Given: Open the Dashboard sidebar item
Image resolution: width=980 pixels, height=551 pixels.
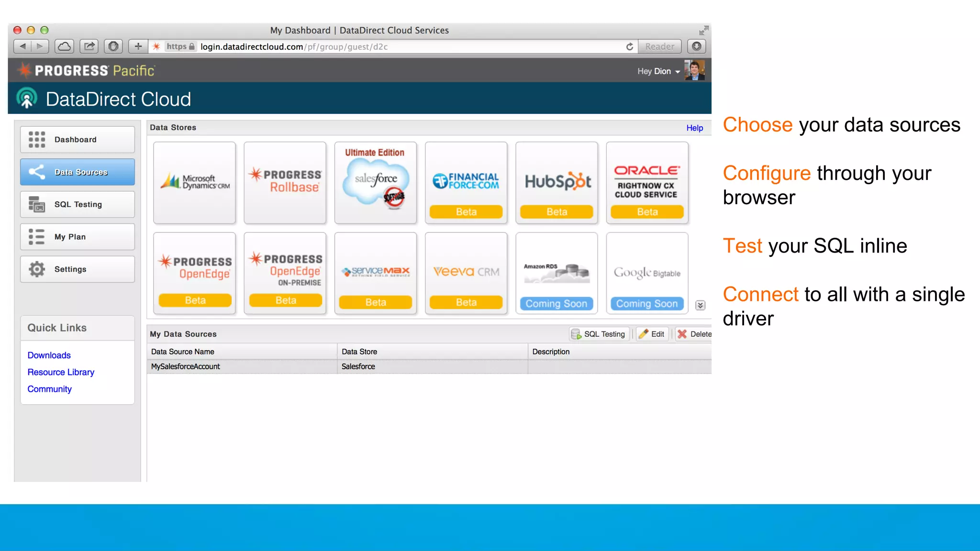Looking at the screenshot, I should pyautogui.click(x=77, y=139).
